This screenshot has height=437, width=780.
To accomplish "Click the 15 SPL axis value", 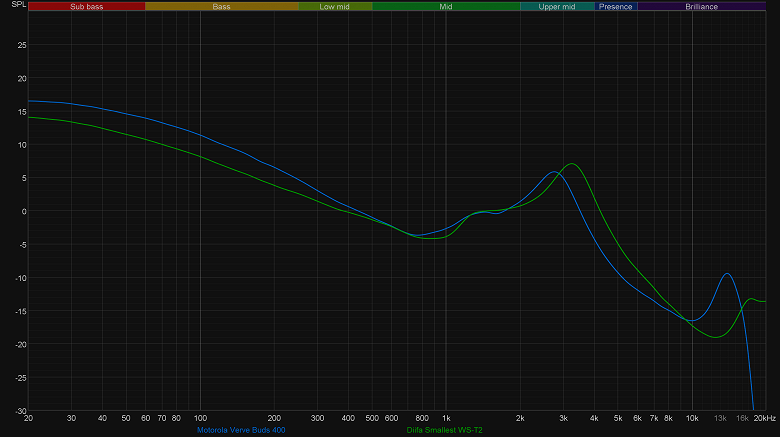I will [x=22, y=112].
